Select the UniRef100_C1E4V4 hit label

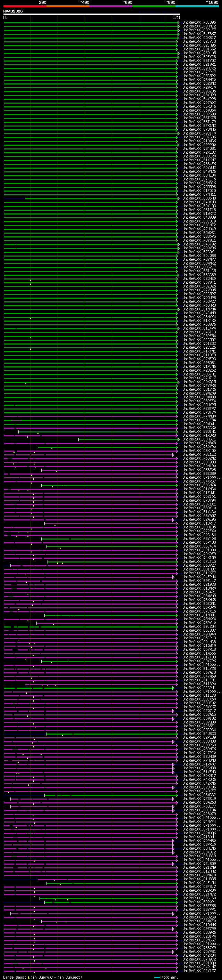point(199,328)
